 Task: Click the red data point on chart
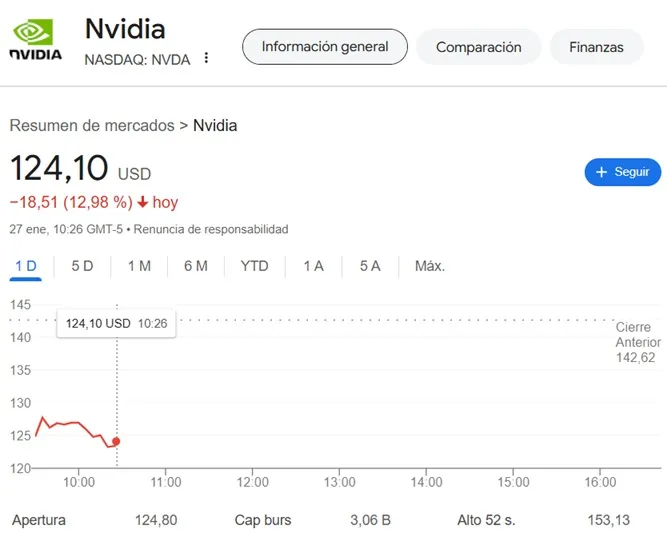(117, 441)
